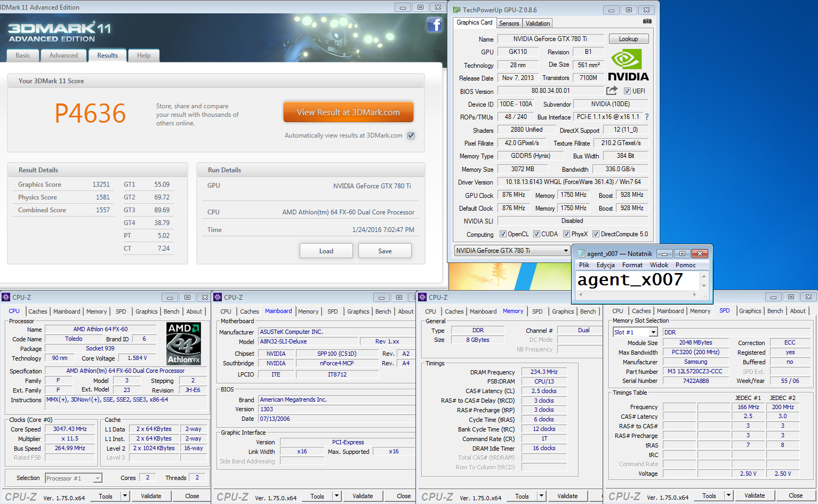The image size is (818, 504).
Task: Click View Result at 3DMark.com button
Action: pos(348,112)
